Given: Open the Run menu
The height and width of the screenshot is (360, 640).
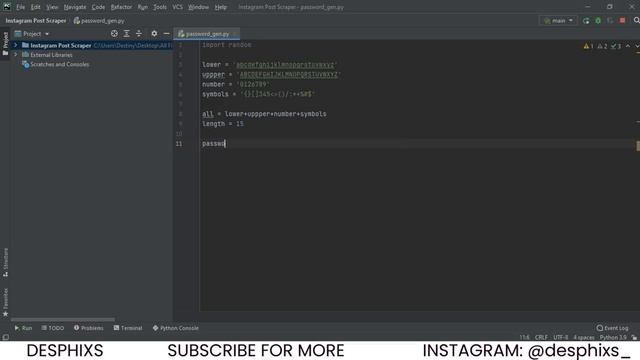Looking at the screenshot, I should tap(142, 7).
